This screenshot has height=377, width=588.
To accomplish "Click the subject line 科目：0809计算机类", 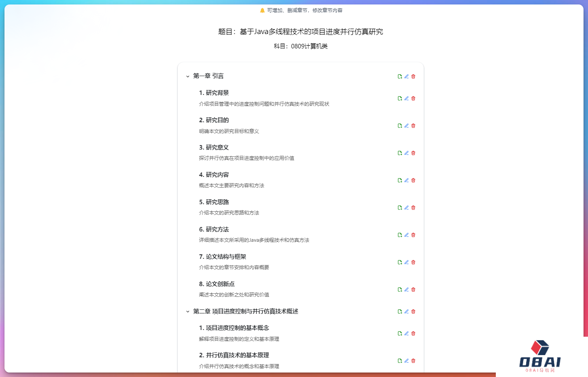I will click(x=301, y=46).
